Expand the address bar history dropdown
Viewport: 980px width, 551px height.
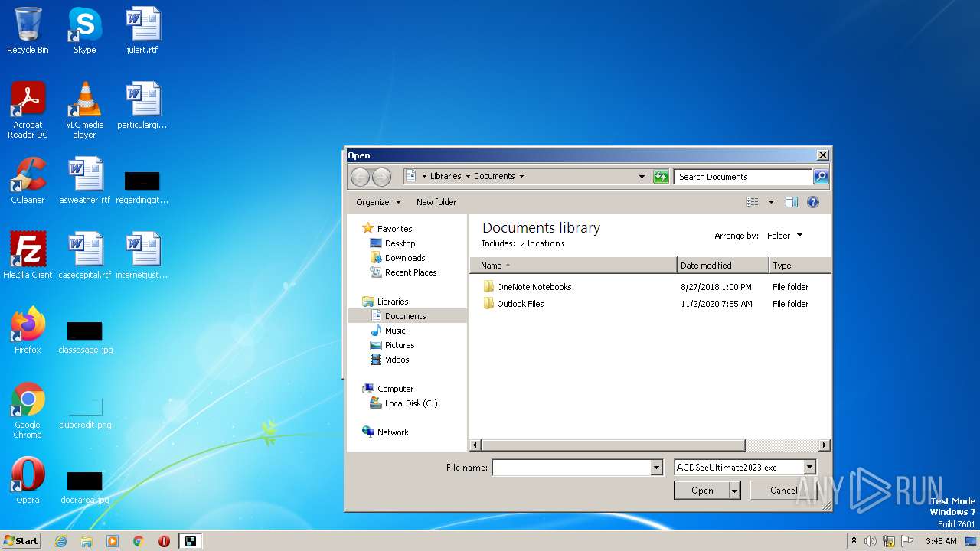click(642, 177)
